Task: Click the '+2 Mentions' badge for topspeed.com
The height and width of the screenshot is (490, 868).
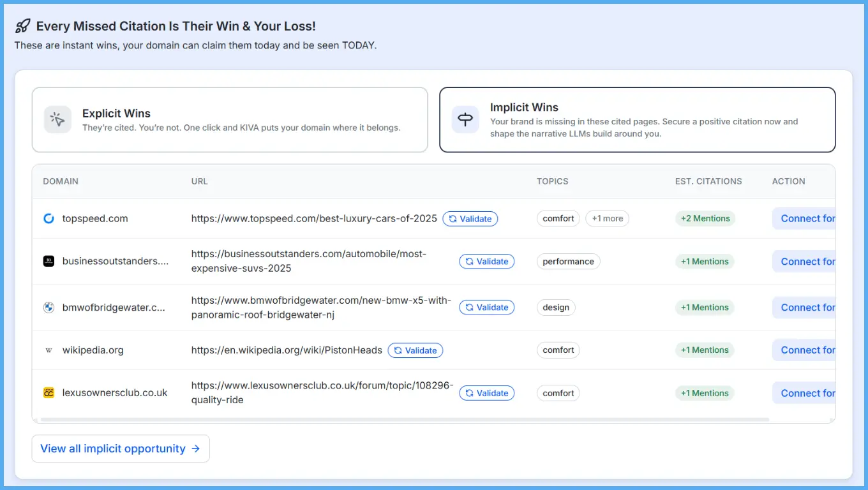Action: point(705,218)
